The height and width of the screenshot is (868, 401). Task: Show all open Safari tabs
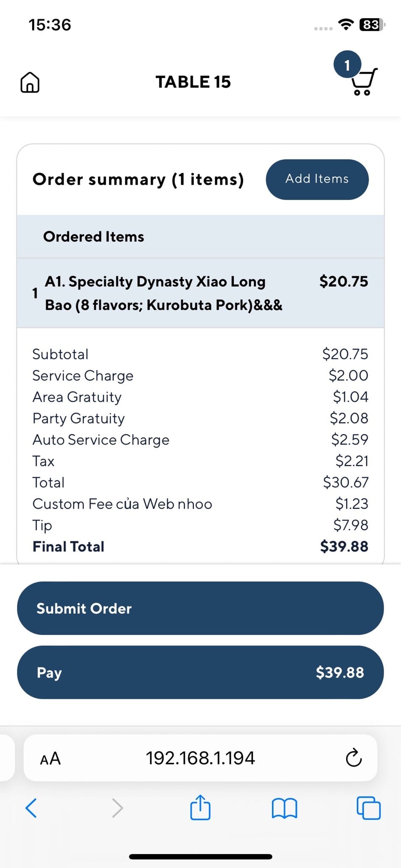pos(368,808)
